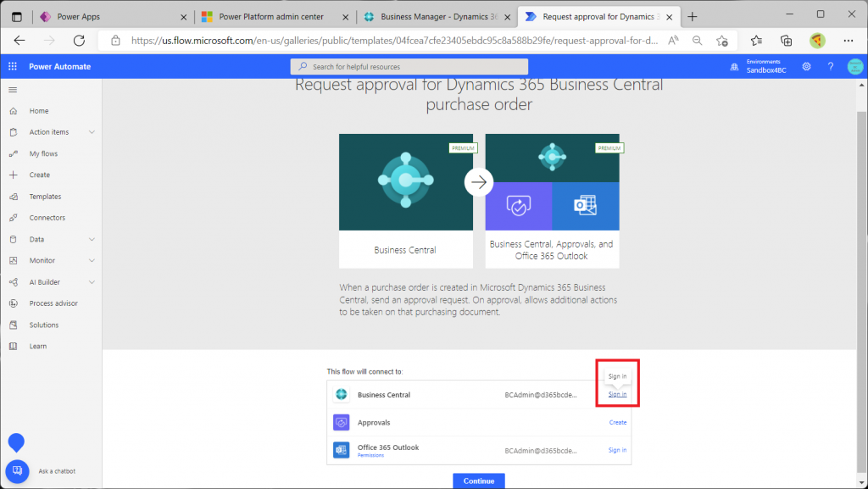Toggle the vertical tabs button

[17, 17]
